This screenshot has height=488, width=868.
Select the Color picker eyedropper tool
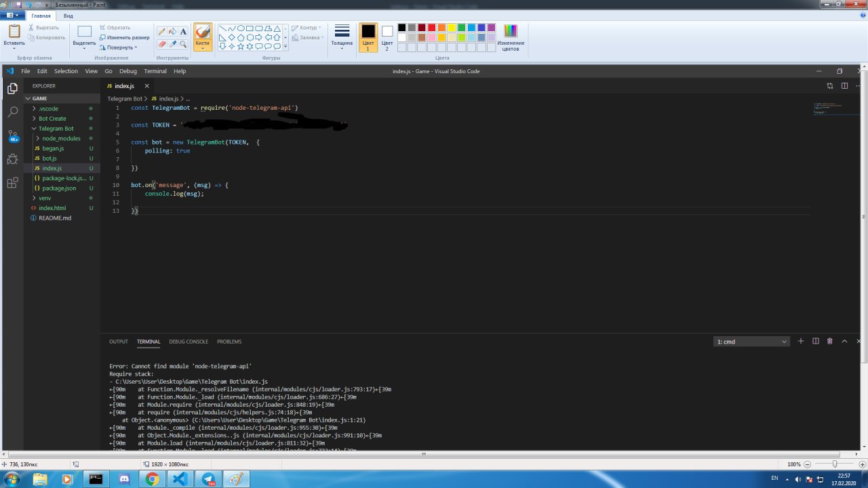pyautogui.click(x=172, y=43)
